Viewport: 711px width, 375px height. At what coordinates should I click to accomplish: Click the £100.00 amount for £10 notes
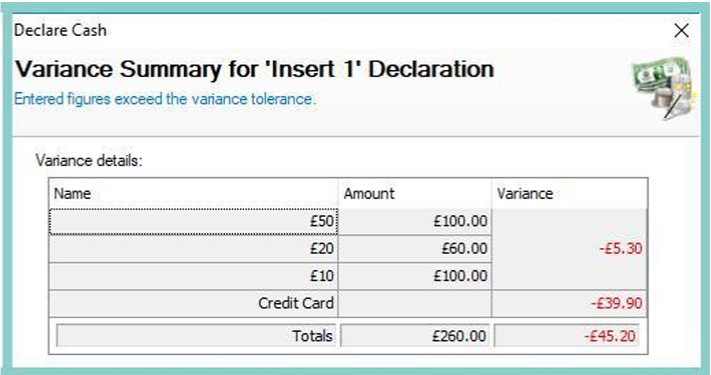point(415,276)
